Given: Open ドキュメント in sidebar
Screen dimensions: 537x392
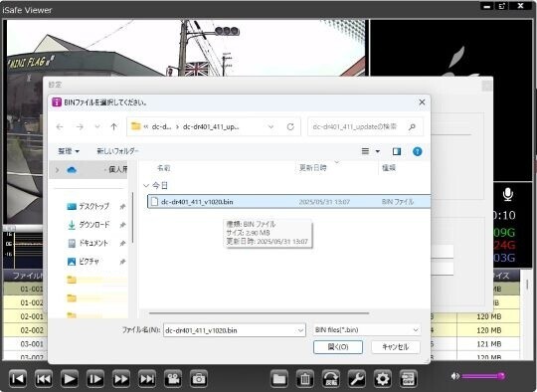Looking at the screenshot, I should (93, 244).
